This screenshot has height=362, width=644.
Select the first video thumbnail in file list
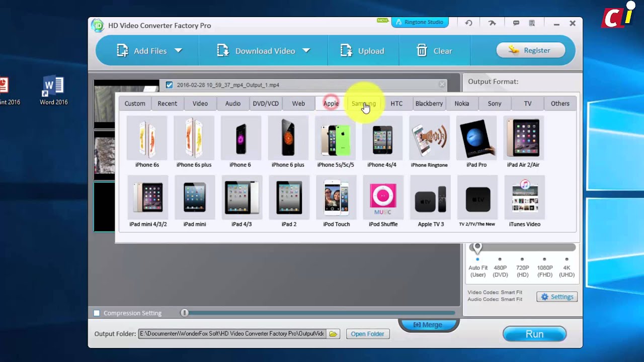pyautogui.click(x=126, y=104)
